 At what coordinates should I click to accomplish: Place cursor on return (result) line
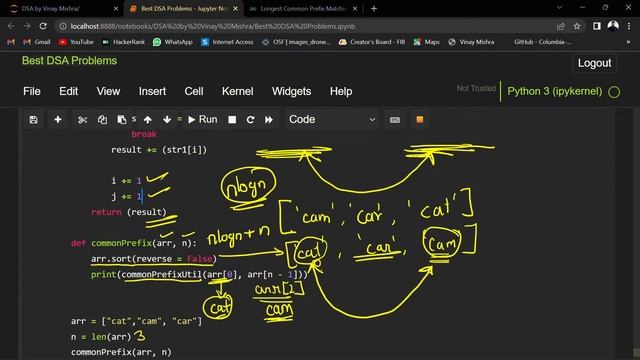click(x=129, y=212)
